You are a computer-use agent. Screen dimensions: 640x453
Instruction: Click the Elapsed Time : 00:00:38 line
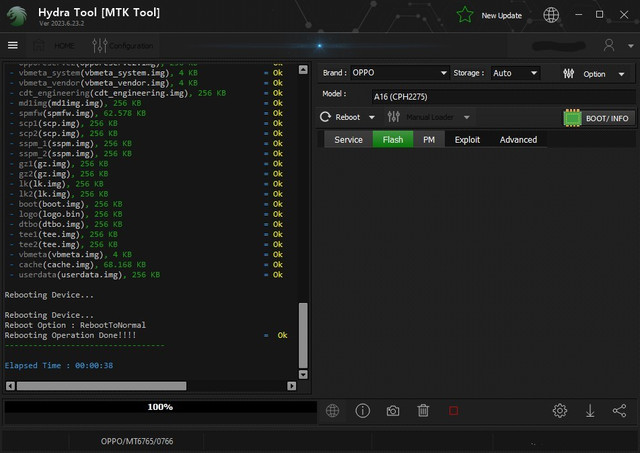(x=59, y=365)
